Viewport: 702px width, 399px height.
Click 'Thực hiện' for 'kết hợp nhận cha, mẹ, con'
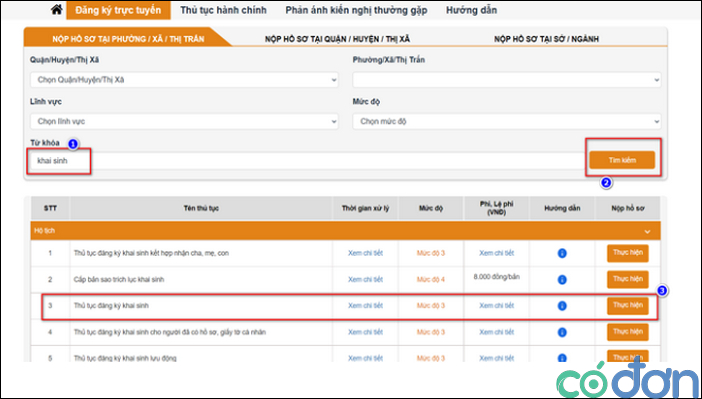(x=628, y=253)
